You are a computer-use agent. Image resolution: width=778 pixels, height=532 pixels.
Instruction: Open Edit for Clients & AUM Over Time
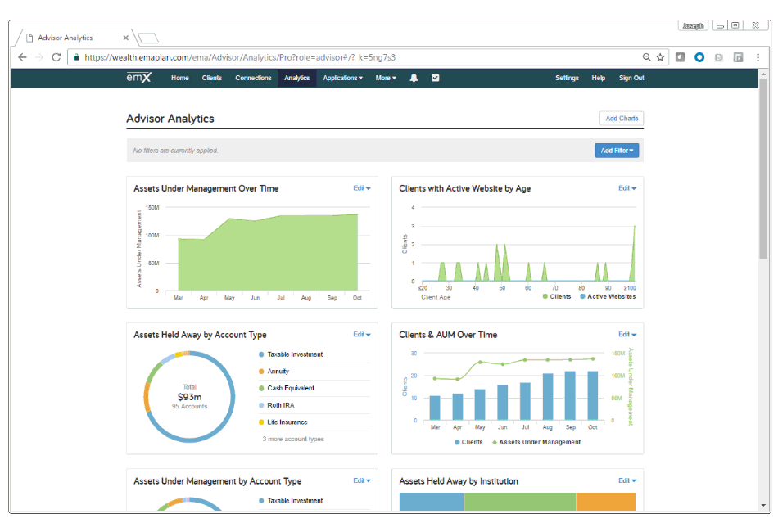coord(627,335)
